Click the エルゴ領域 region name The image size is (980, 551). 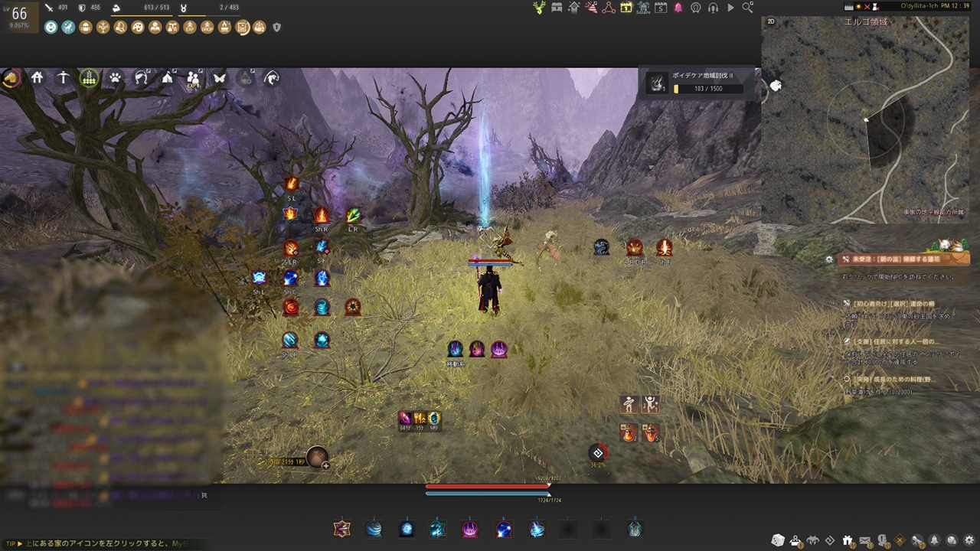click(x=866, y=22)
